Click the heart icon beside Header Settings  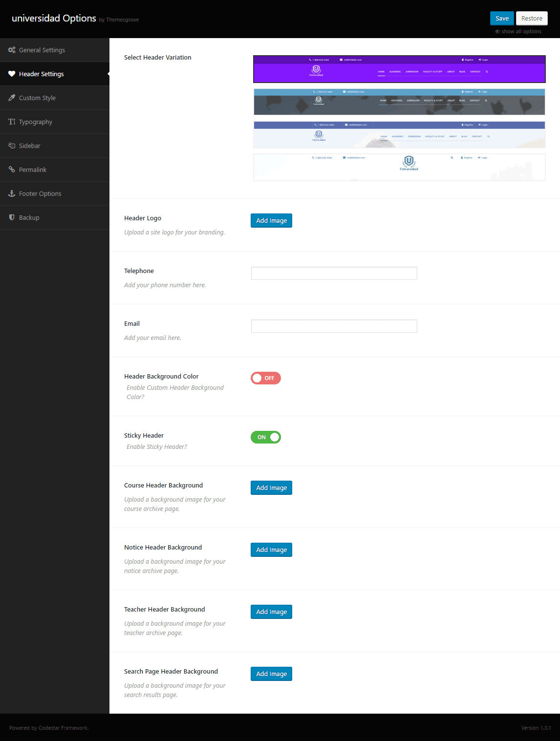tap(12, 74)
